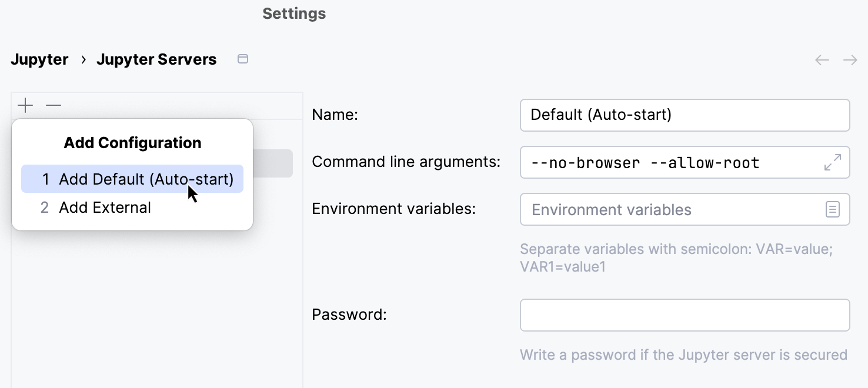The width and height of the screenshot is (868, 388).
Task: Click the Password label
Action: click(x=349, y=315)
